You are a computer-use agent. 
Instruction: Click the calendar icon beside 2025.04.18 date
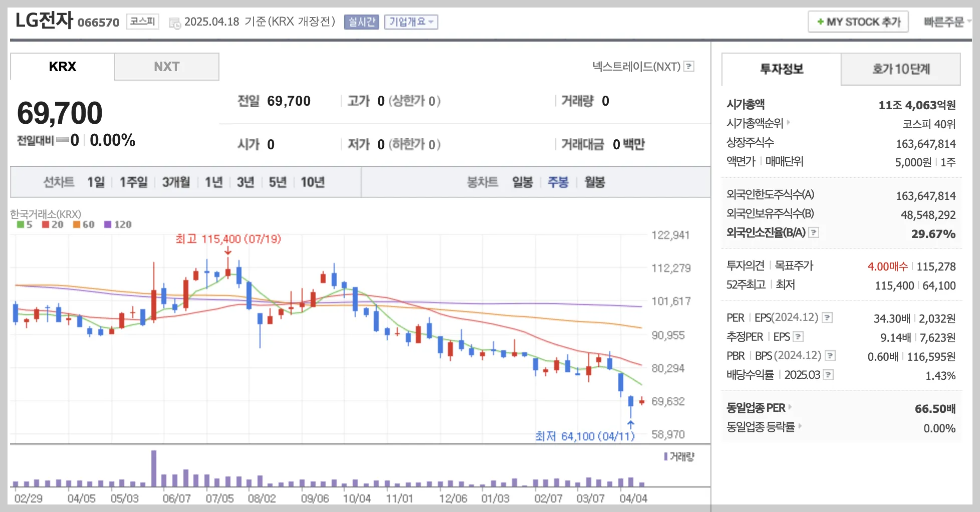click(x=175, y=23)
